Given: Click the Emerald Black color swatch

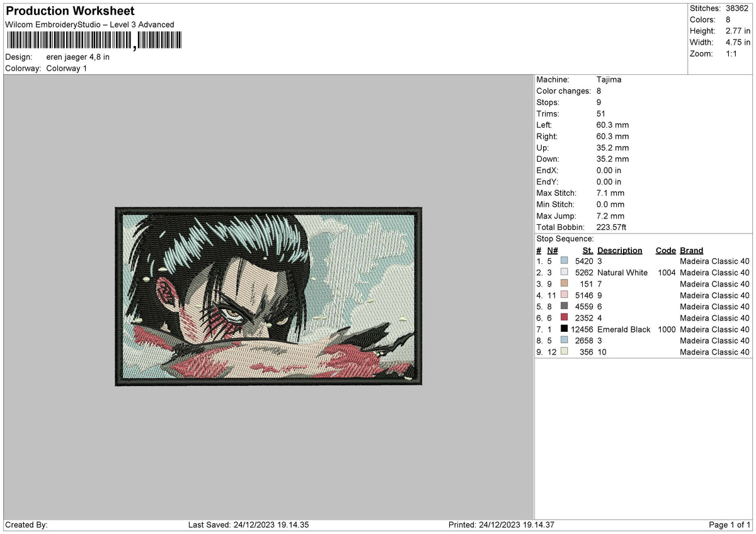Looking at the screenshot, I should [564, 329].
